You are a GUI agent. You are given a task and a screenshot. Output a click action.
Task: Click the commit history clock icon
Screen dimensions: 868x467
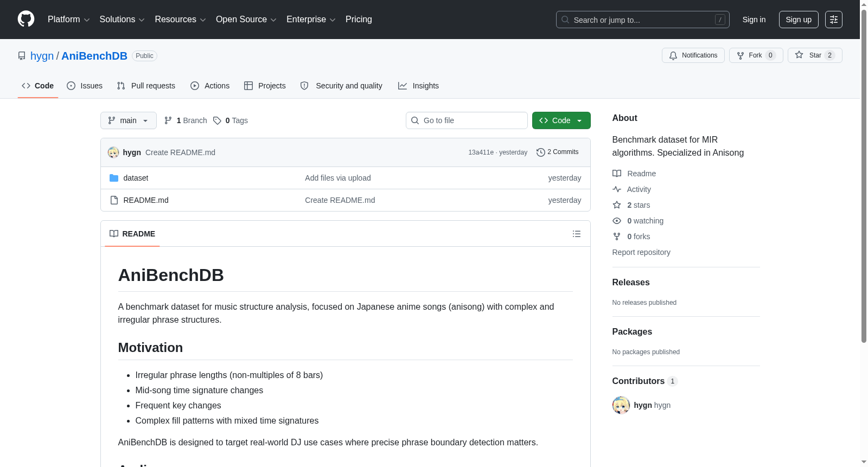click(x=541, y=152)
